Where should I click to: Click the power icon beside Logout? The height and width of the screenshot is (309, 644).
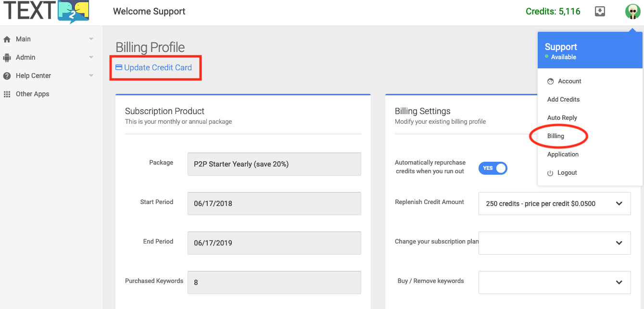pyautogui.click(x=551, y=173)
